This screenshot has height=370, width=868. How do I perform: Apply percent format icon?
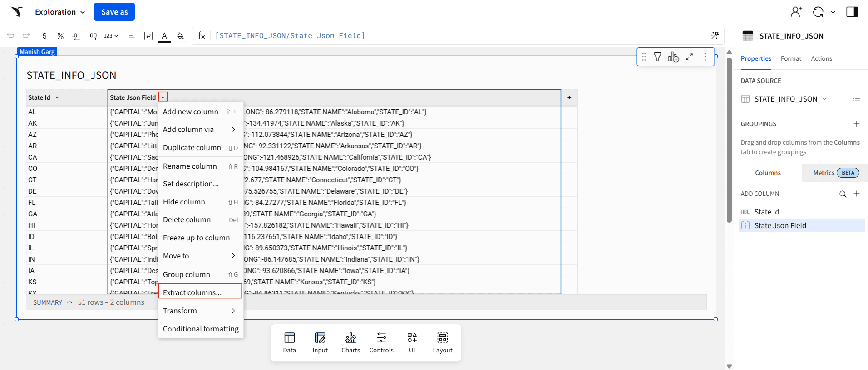coord(60,36)
